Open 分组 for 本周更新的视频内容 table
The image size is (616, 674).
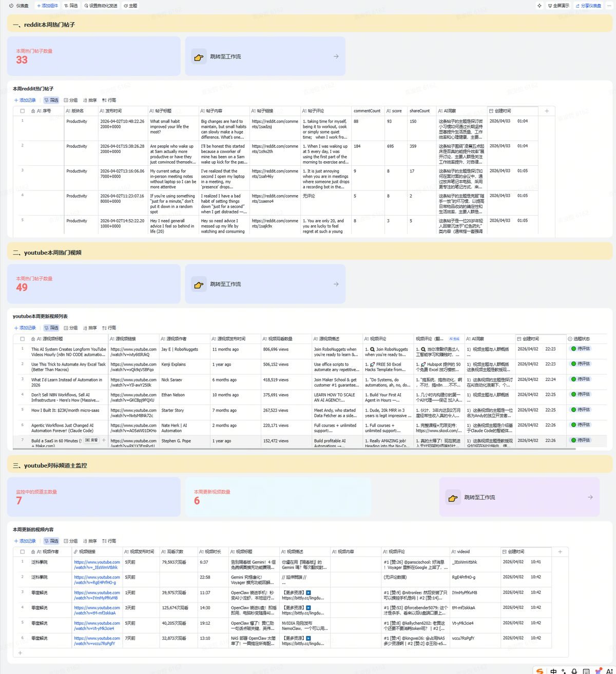coord(71,541)
